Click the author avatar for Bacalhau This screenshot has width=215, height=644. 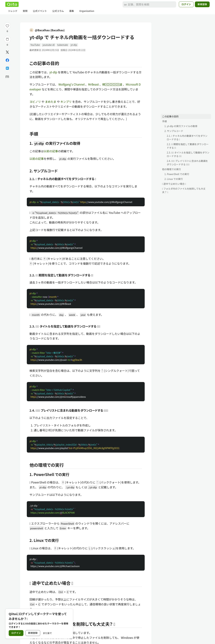pos(31,30)
